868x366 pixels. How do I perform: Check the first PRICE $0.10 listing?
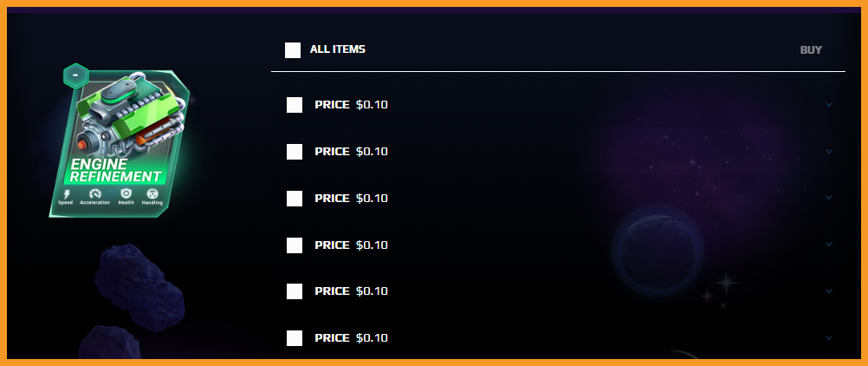tap(295, 105)
